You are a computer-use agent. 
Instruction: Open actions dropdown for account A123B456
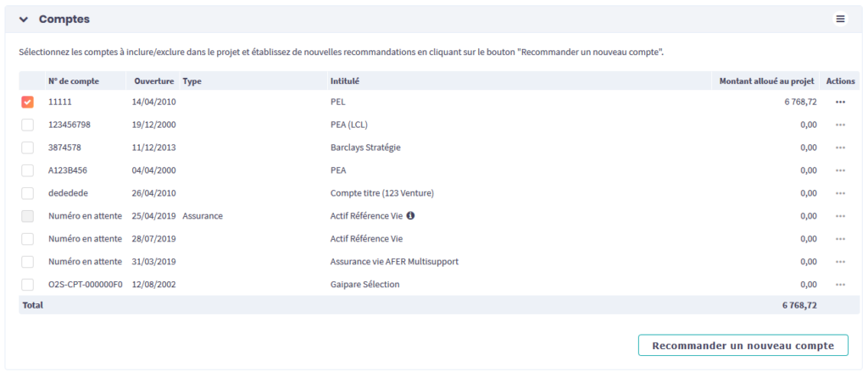[x=840, y=170]
